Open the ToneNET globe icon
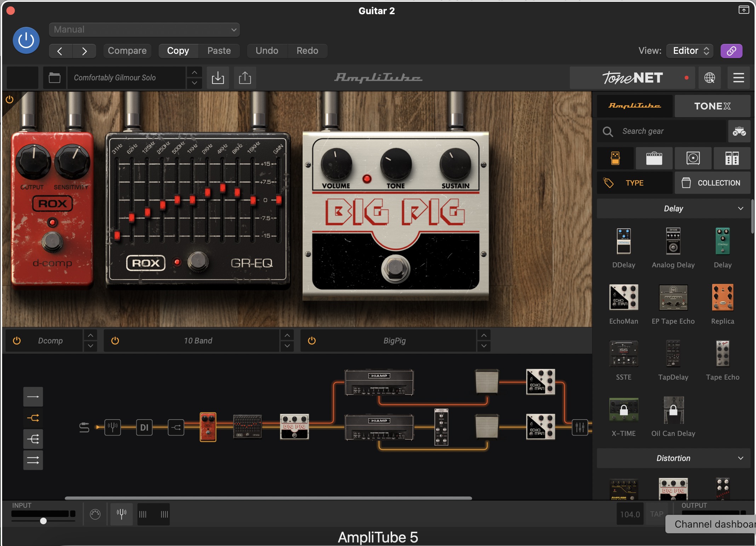The image size is (756, 546). [x=709, y=78]
